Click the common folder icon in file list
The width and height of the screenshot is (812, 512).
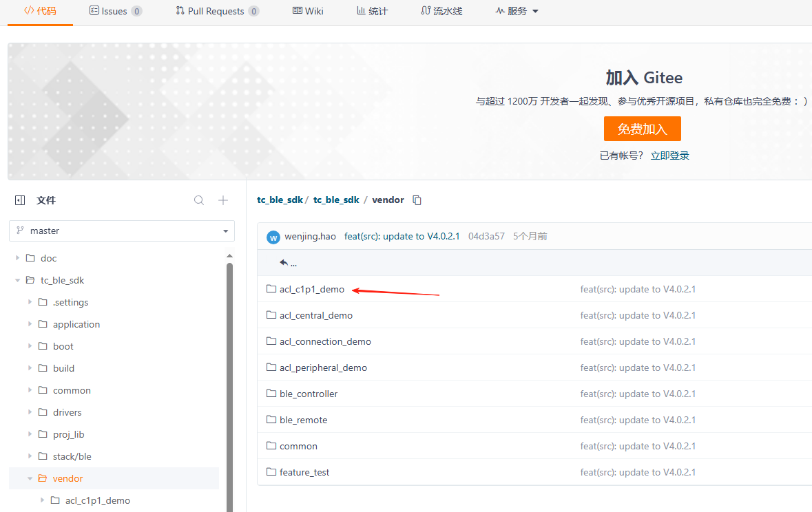271,446
